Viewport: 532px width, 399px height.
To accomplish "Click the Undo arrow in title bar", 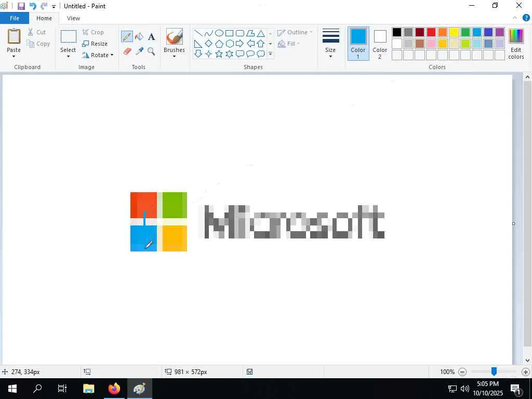I will click(33, 6).
